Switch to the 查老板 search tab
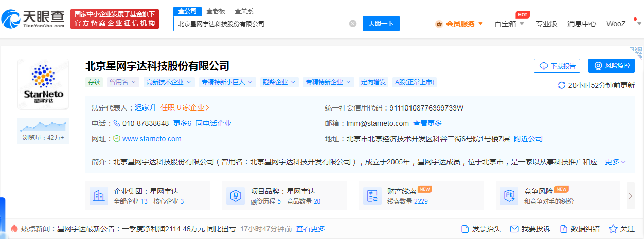The image size is (644, 239). (216, 11)
